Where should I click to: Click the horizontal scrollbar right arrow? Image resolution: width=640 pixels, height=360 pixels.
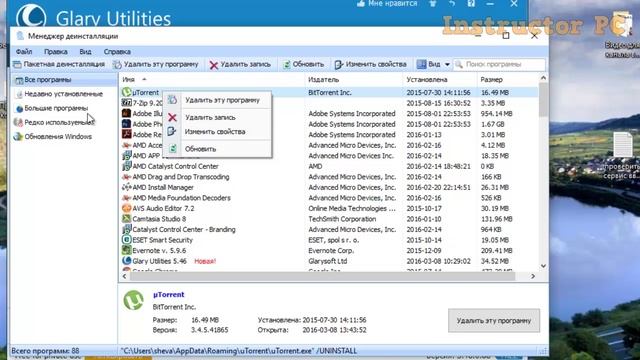pyautogui.click(x=533, y=276)
